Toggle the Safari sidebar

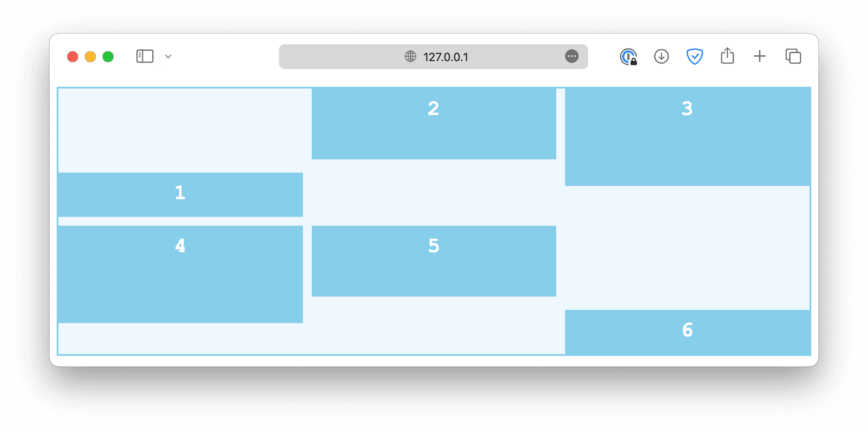tap(145, 57)
